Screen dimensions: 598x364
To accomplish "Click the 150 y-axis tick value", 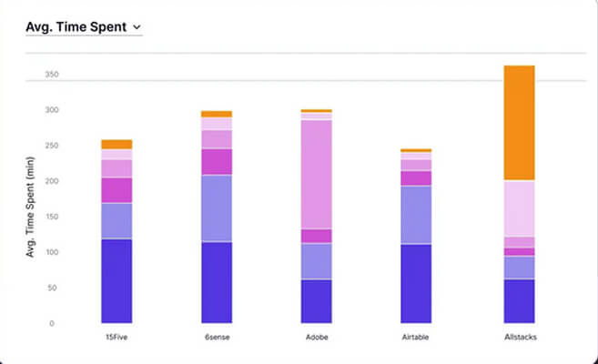I will point(52,217).
